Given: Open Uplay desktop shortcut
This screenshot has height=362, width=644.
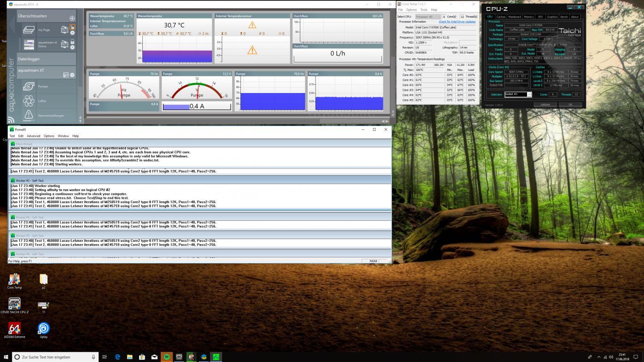Looking at the screenshot, I should pyautogui.click(x=44, y=330).
